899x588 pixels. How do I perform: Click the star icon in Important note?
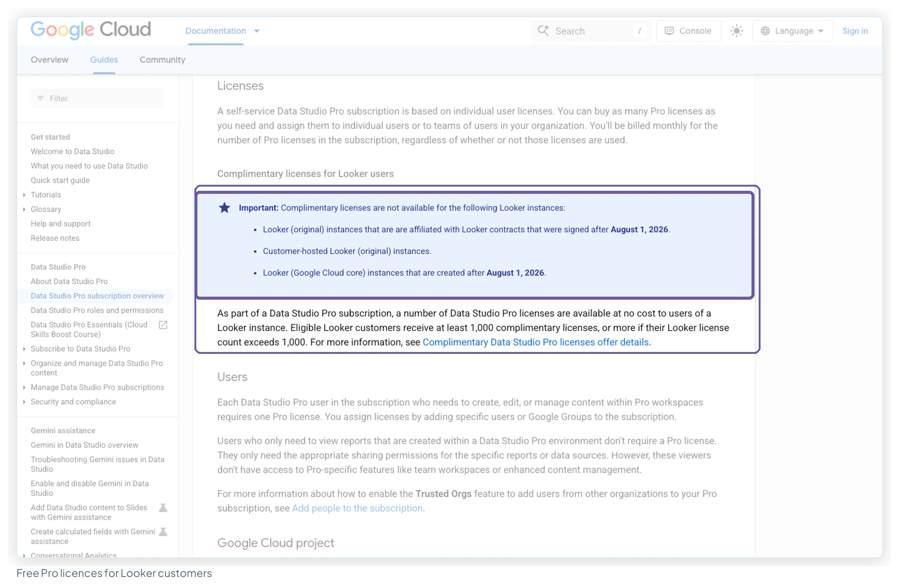coord(224,208)
